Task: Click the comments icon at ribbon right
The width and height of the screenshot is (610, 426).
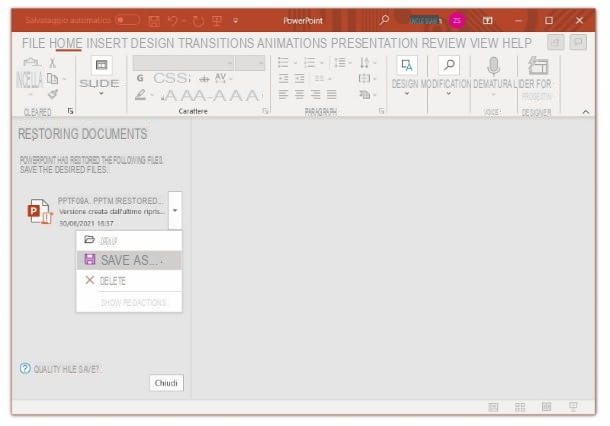Action: (578, 42)
